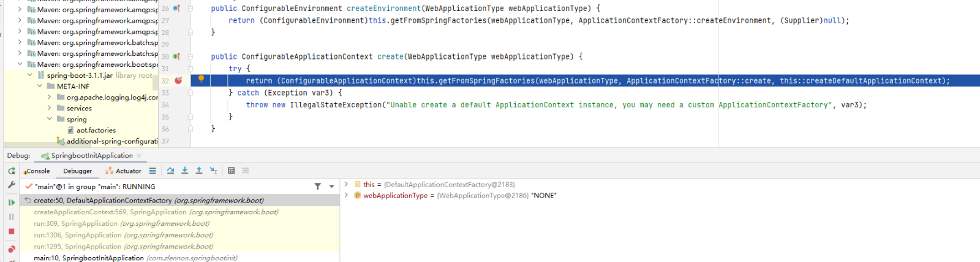This screenshot has width=980, height=262.
Task: Click the Step Over icon
Action: tap(170, 171)
